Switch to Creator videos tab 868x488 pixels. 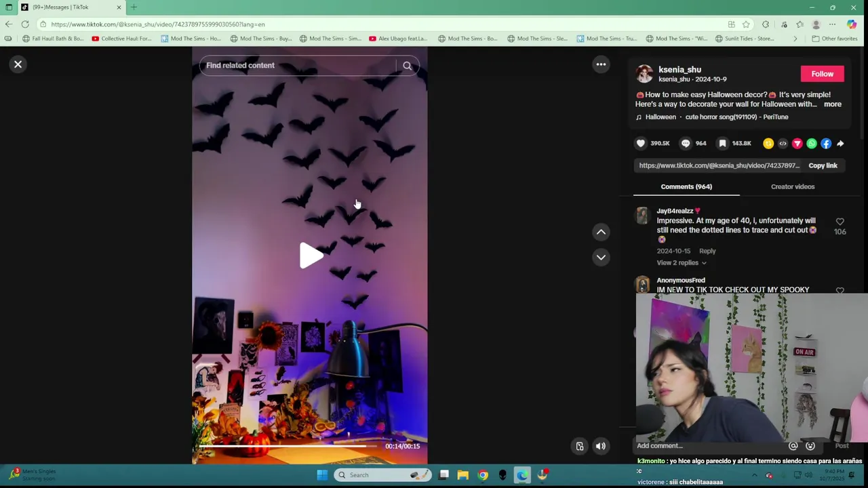793,186
